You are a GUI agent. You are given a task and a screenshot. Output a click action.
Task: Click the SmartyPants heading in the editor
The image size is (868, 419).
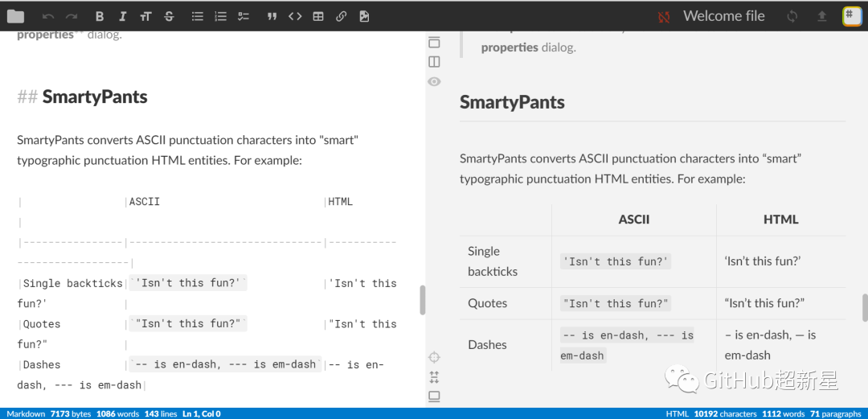(95, 97)
